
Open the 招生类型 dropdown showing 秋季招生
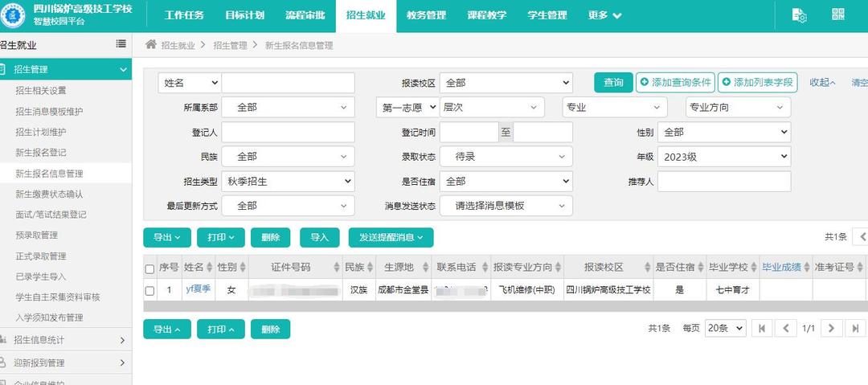288,182
